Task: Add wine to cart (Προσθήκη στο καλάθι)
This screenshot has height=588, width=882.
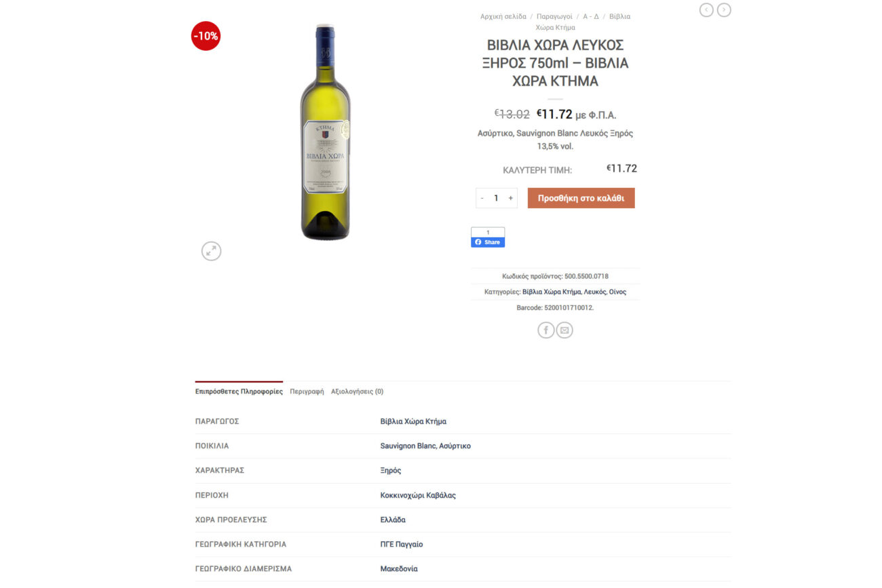Action: click(581, 198)
